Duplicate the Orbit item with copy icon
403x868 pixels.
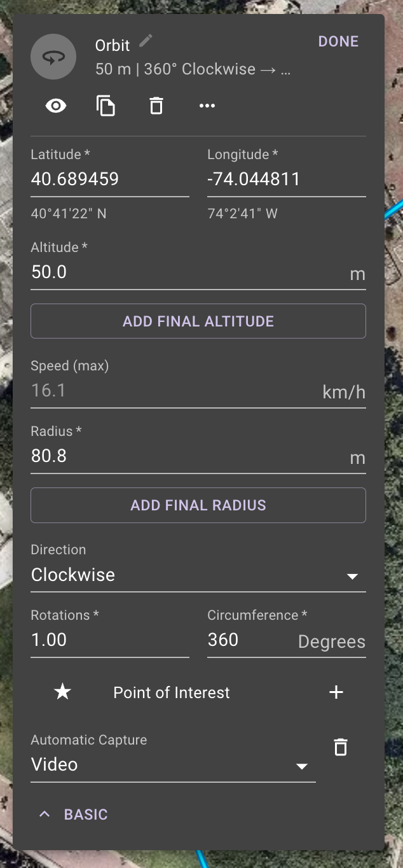[106, 106]
